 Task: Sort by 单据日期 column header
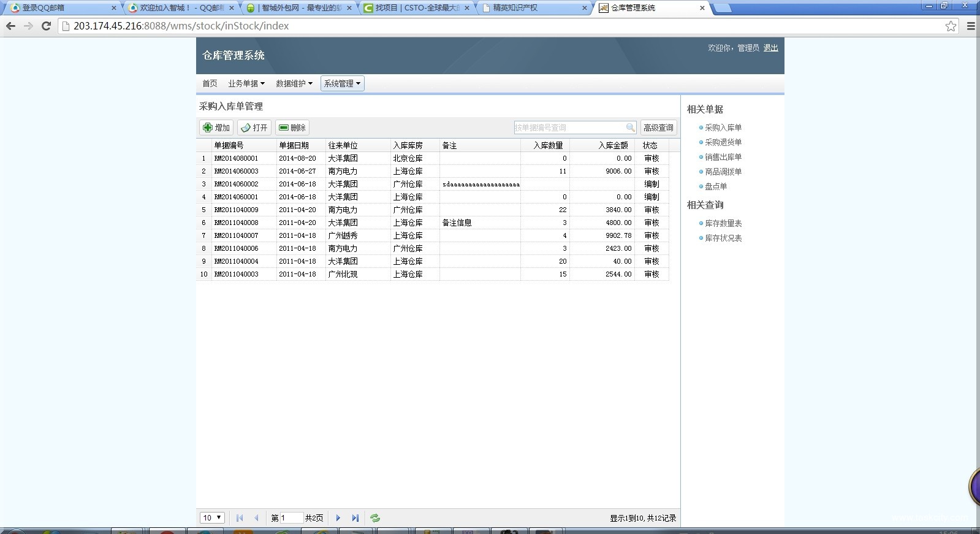(301, 145)
